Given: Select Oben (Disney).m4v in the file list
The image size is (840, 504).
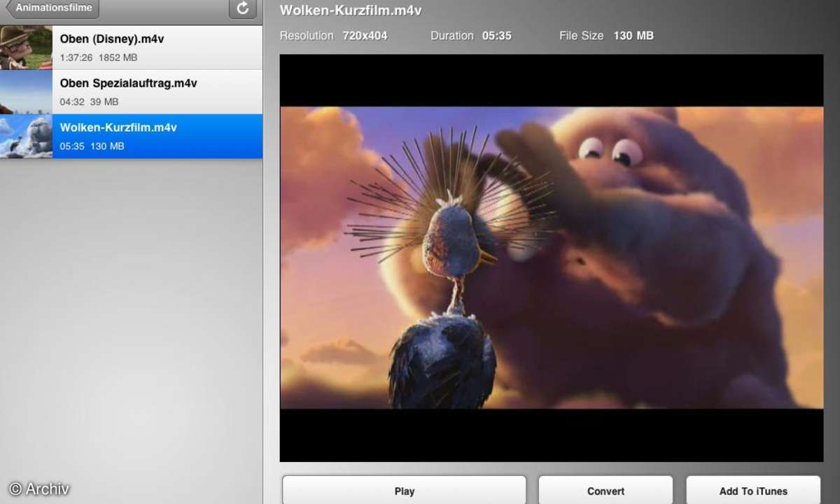Looking at the screenshot, I should click(x=132, y=48).
